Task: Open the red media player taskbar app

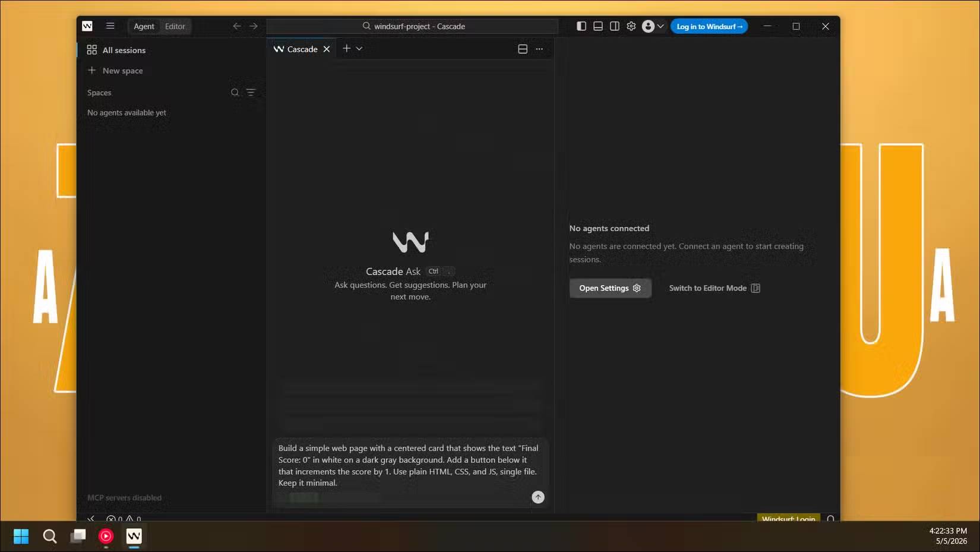Action: (x=106, y=537)
